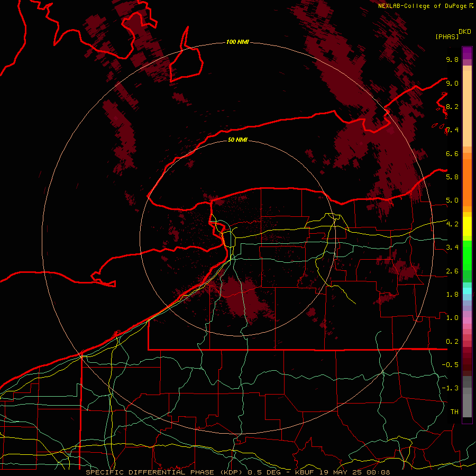The width and height of the screenshot is (476, 476).
Task: Click the 5.8 scale value
Action: [x=452, y=177]
